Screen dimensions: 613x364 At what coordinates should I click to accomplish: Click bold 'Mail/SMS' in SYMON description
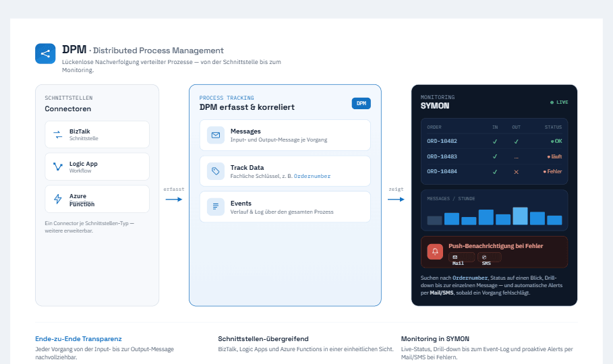[x=442, y=293]
